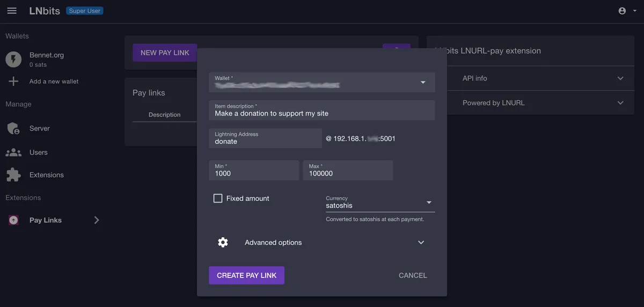The width and height of the screenshot is (644, 307).
Task: Expand the Powered by LNURL panel
Action: 620,103
